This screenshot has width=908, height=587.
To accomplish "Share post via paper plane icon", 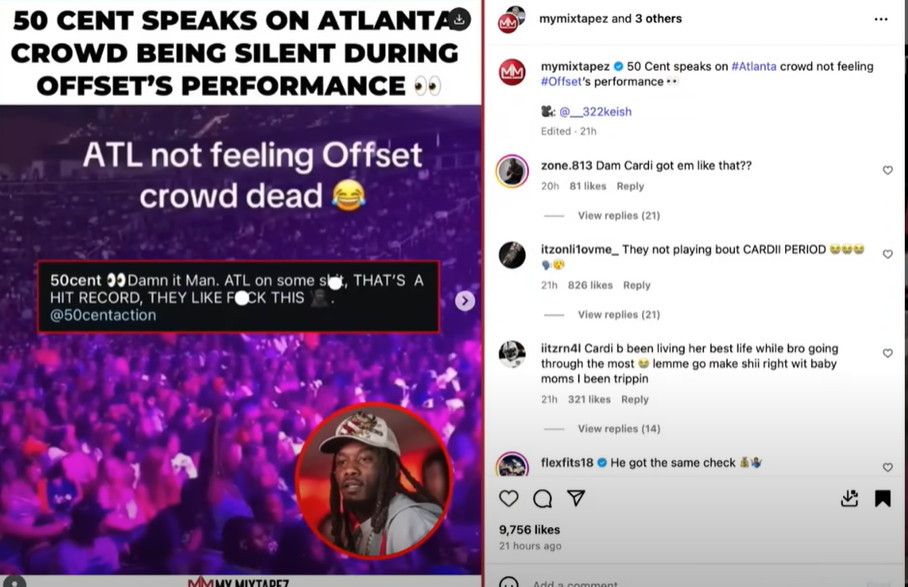I will coord(576,498).
